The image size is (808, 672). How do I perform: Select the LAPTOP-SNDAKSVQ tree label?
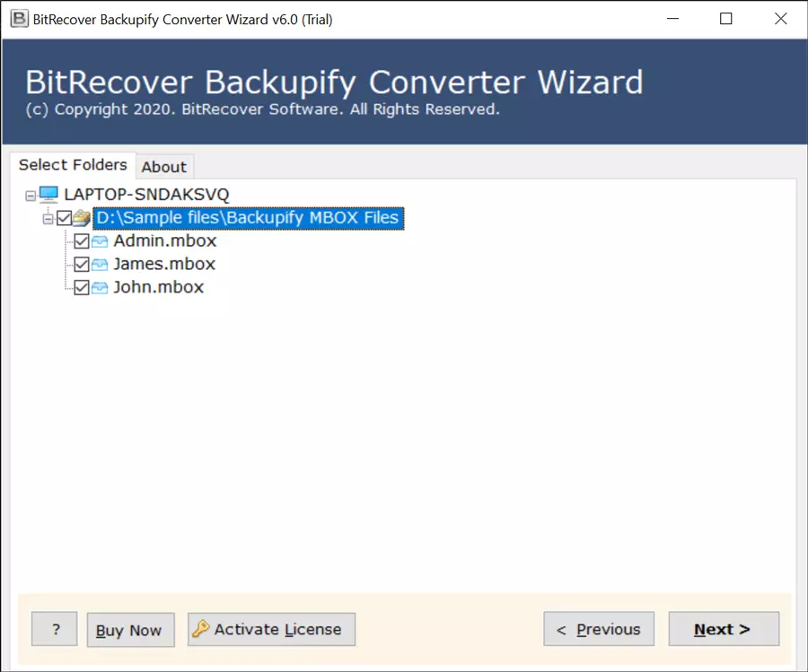pos(146,195)
